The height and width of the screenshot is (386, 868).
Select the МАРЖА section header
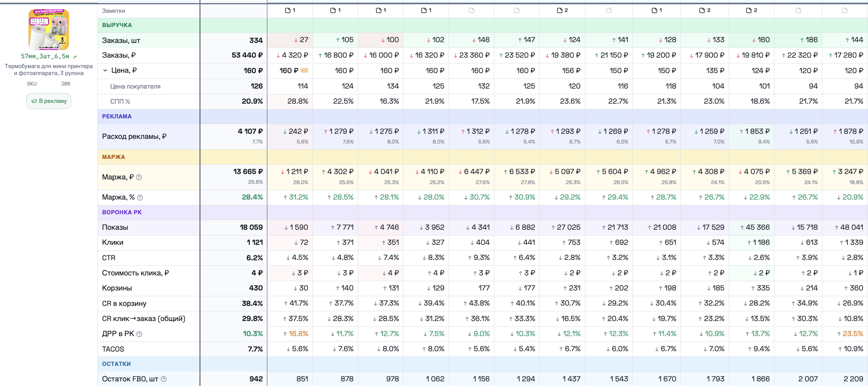[114, 157]
